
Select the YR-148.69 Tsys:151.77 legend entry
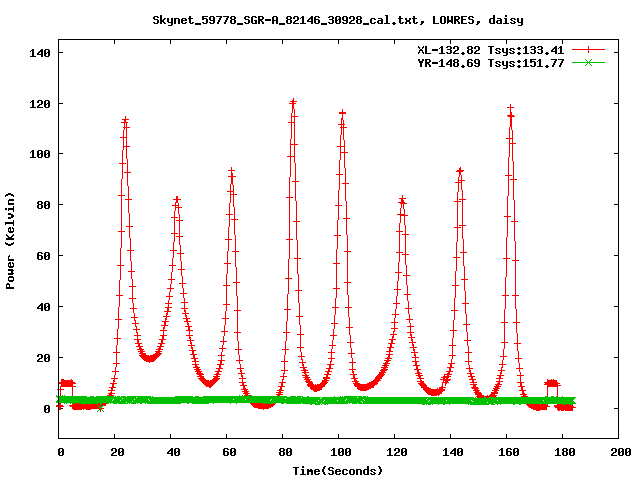490,63
